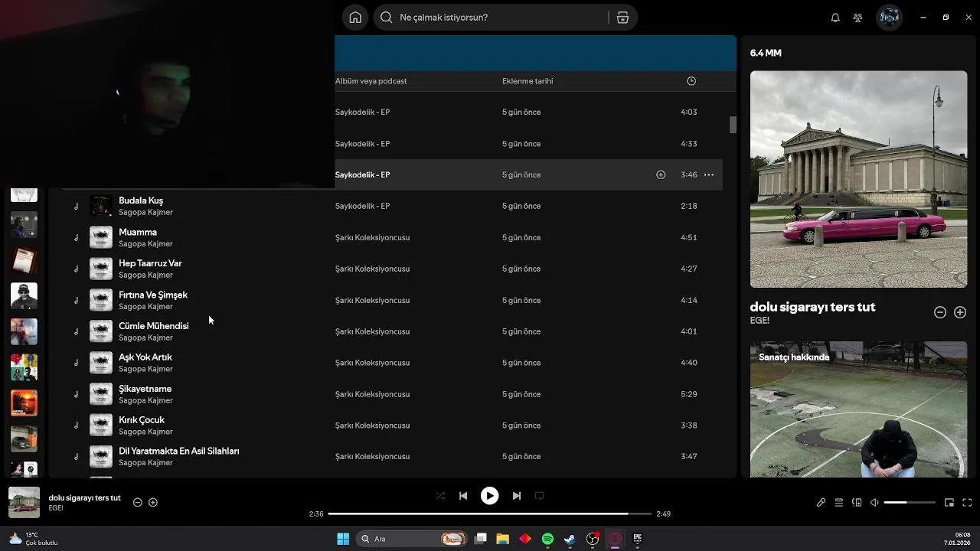This screenshot has width=980, height=551.
Task: Open the friend activity icon
Action: tap(857, 18)
